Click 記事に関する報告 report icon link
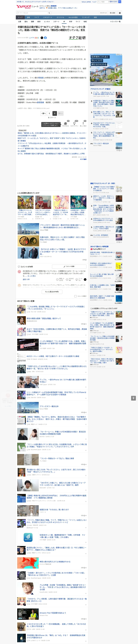This screenshot has width=138, height=644. [x=23, y=126]
